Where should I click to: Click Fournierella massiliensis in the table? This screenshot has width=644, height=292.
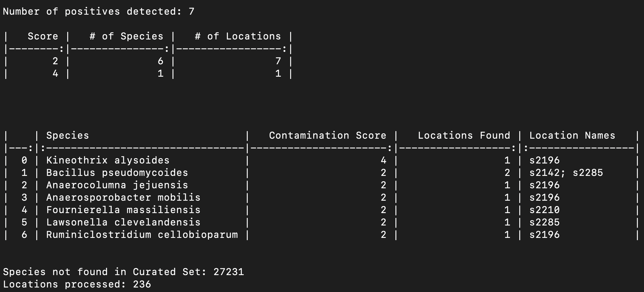123,210
